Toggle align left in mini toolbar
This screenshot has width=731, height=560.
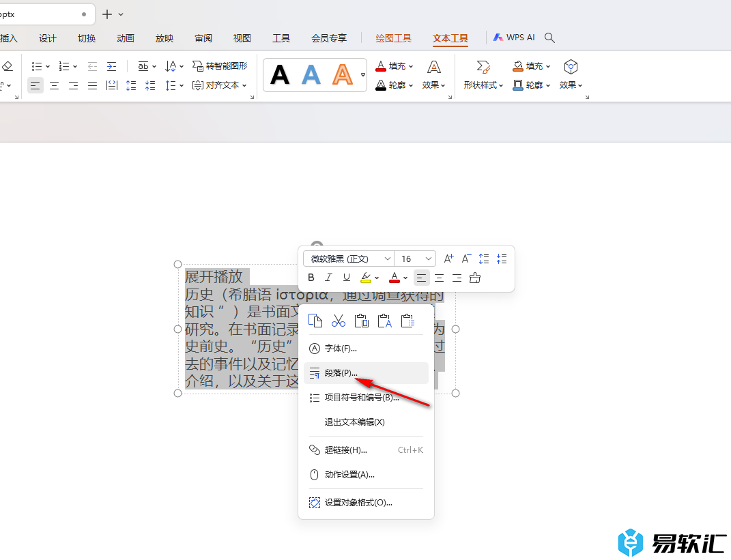click(x=421, y=278)
